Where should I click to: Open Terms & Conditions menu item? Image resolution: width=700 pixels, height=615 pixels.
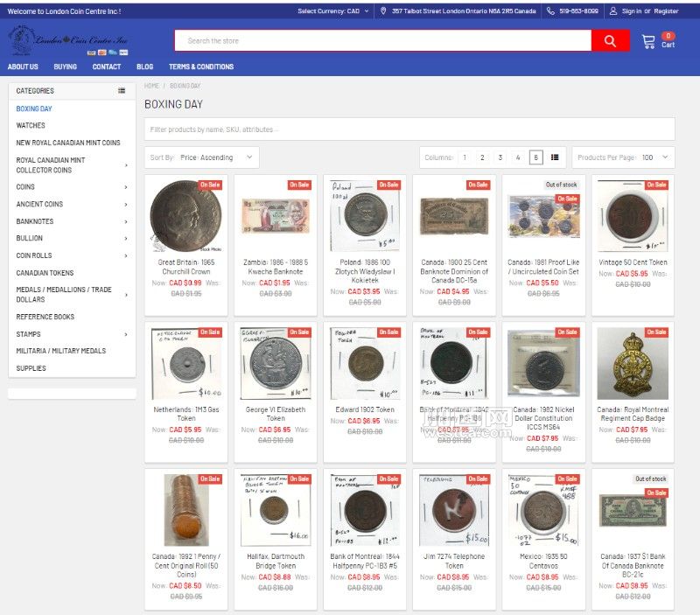coord(201,66)
